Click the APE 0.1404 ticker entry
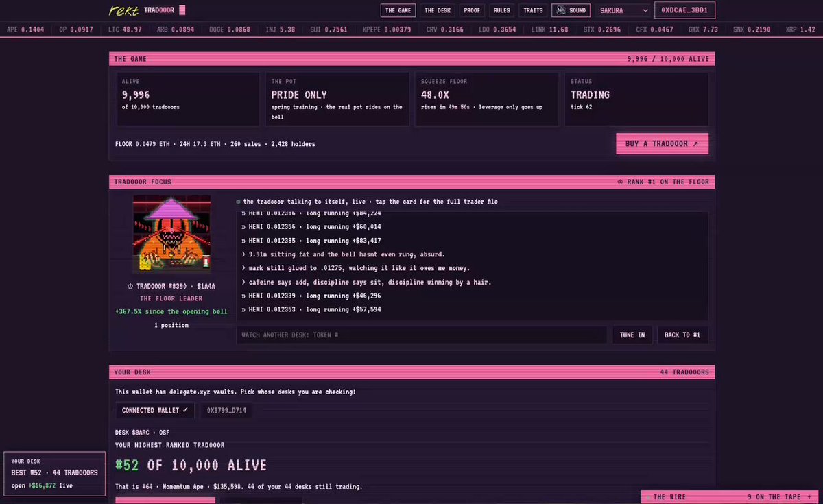 25,29
